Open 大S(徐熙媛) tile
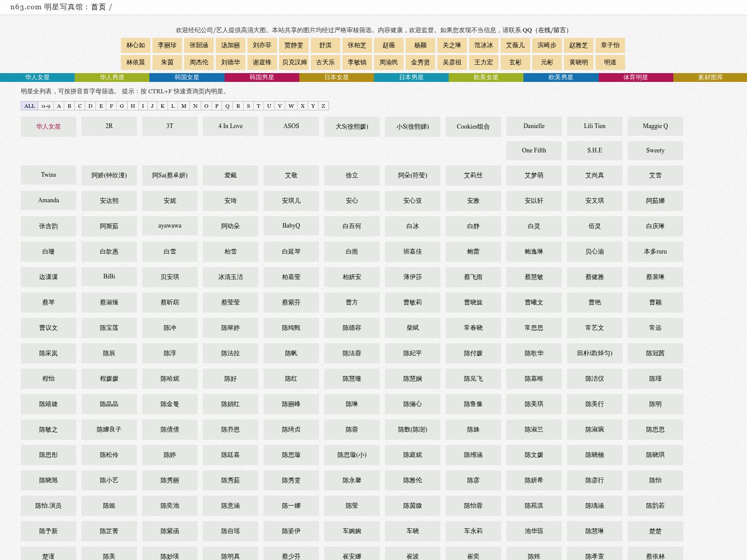This screenshot has width=747, height=560. click(x=352, y=127)
